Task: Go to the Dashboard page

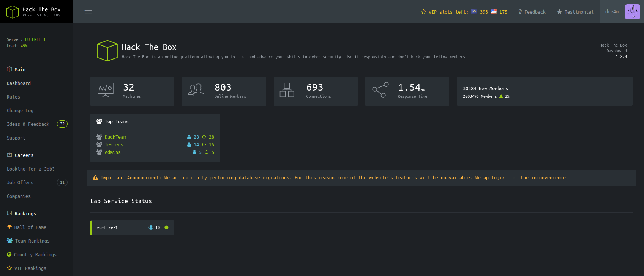Action: (19, 83)
